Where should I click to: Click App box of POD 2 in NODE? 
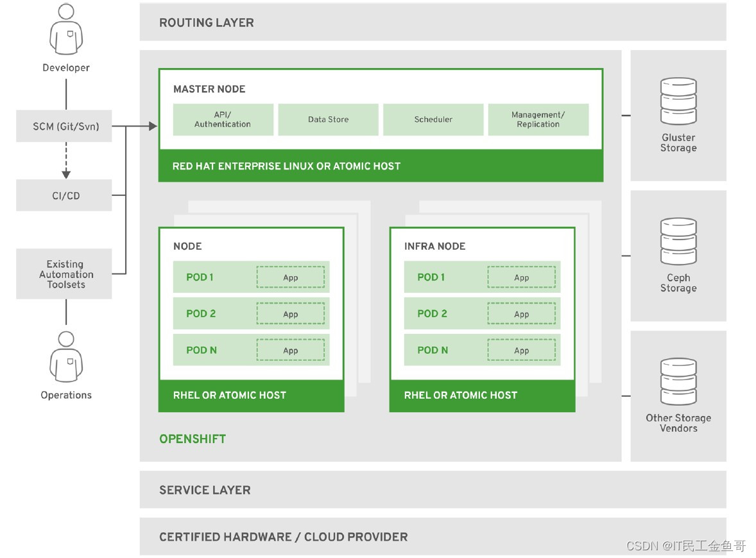(x=291, y=314)
